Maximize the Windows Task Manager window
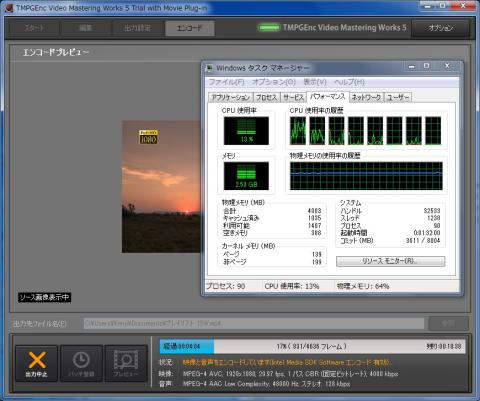 tap(427, 66)
